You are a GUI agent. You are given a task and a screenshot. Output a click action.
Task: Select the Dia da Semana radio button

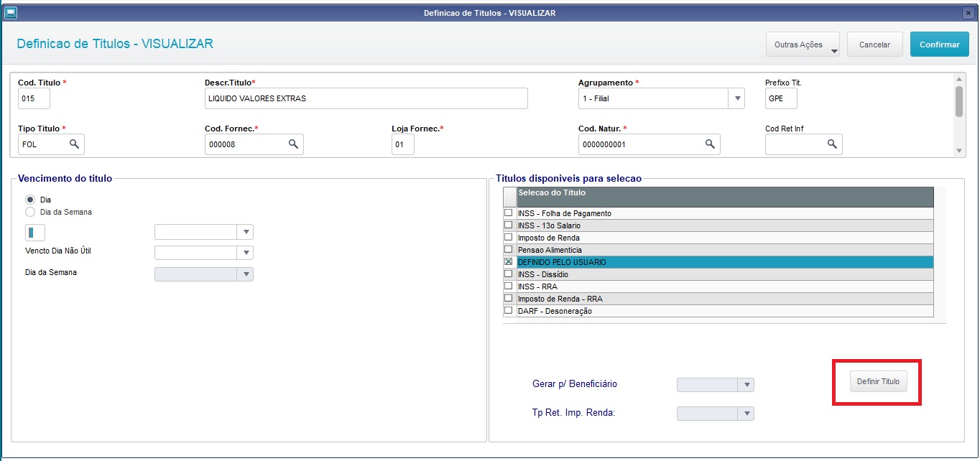tap(30, 212)
